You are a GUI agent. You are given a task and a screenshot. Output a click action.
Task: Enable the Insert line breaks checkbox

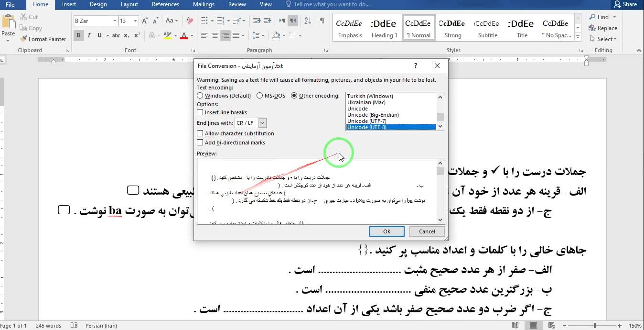tap(200, 112)
